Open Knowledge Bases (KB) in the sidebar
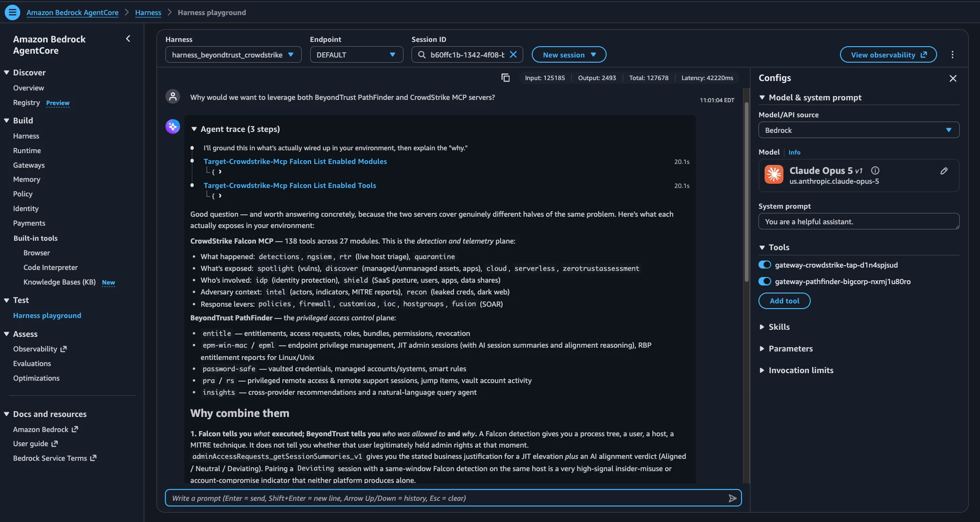The height and width of the screenshot is (522, 980). (x=59, y=282)
